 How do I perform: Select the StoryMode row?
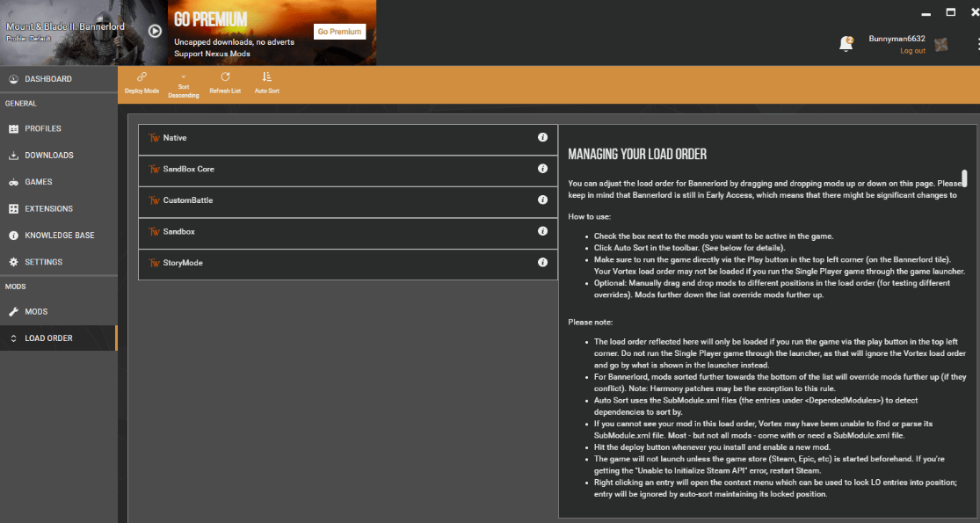(347, 265)
